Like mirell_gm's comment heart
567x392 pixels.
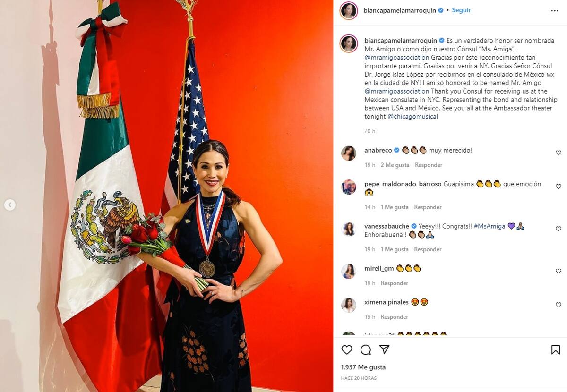(x=558, y=271)
